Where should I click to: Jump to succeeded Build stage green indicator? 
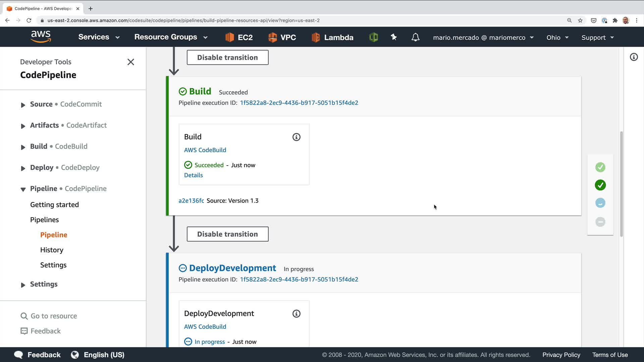pos(600,185)
